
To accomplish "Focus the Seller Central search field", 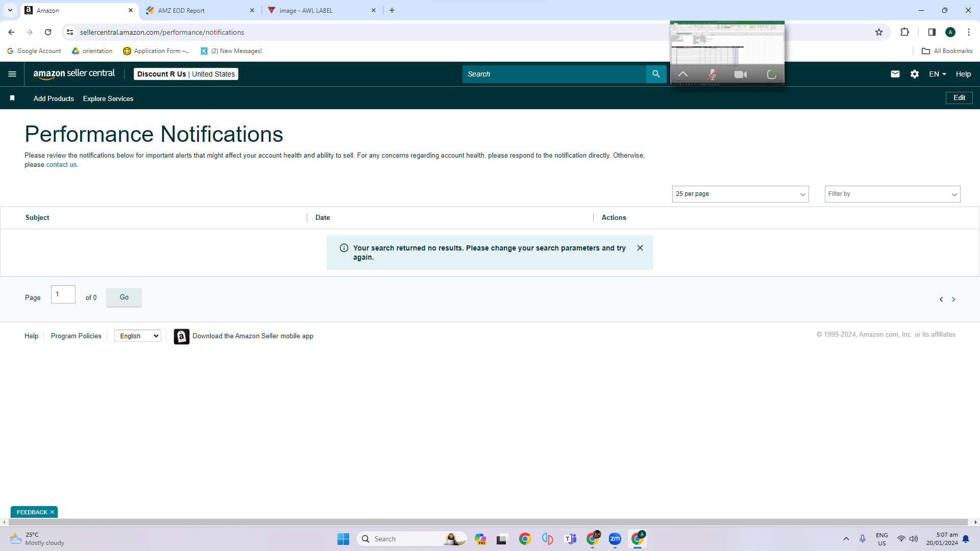I will tap(554, 74).
